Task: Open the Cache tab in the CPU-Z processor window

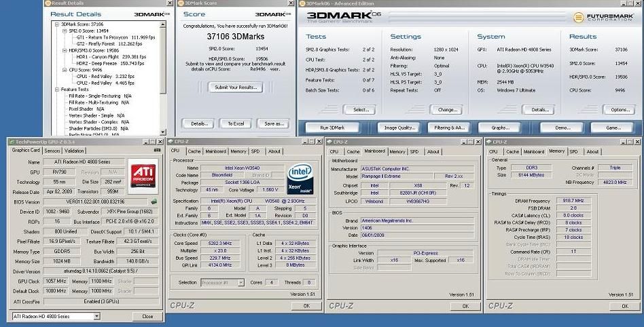Action: 194,151
